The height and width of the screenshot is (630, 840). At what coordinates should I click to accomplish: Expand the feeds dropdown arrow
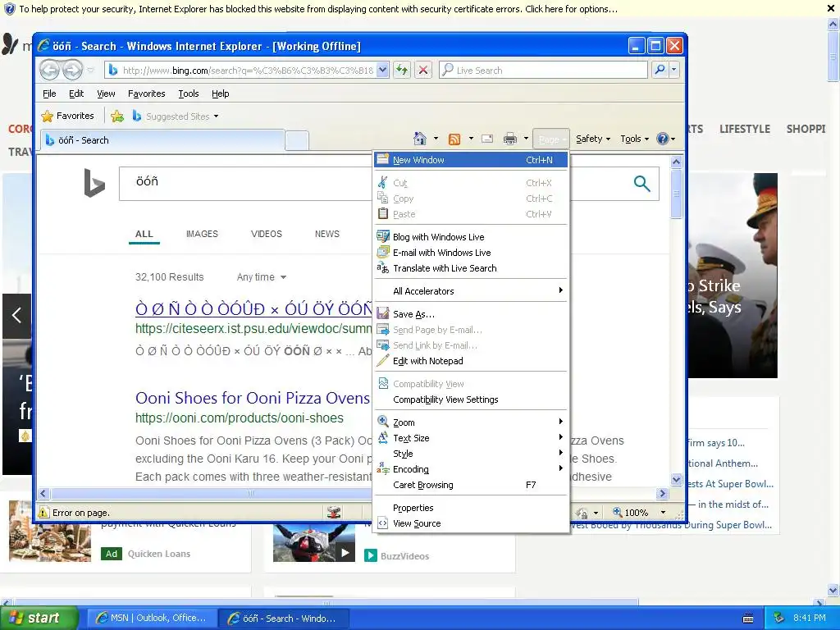[471, 139]
